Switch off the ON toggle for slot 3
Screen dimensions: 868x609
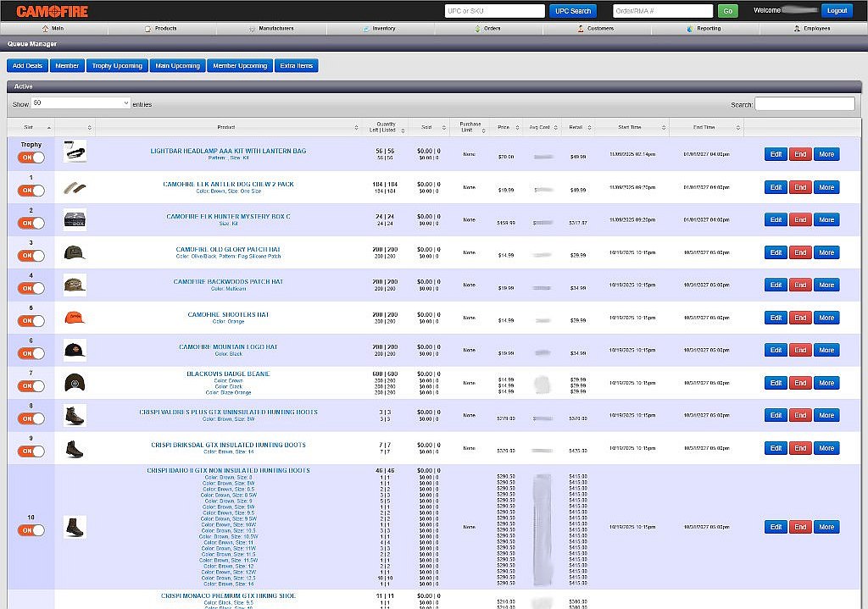coord(31,256)
